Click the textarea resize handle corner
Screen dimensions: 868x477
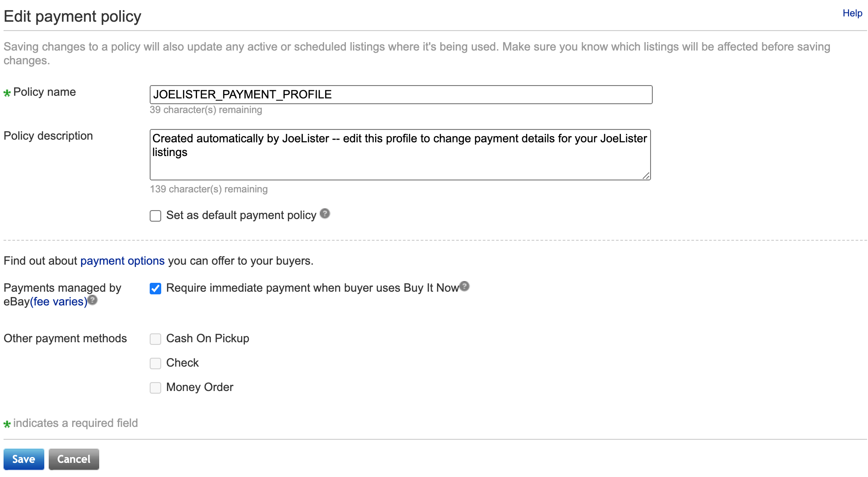646,176
